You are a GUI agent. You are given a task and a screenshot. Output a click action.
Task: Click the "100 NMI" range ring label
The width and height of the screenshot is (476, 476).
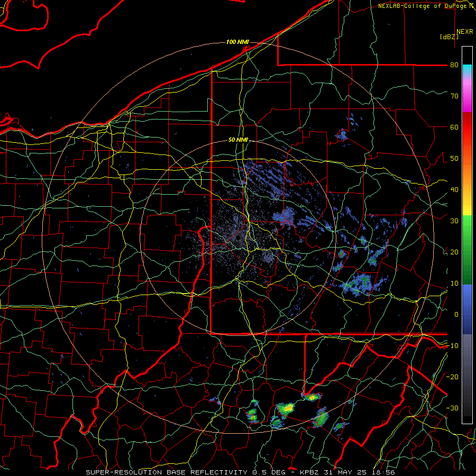coord(237,42)
